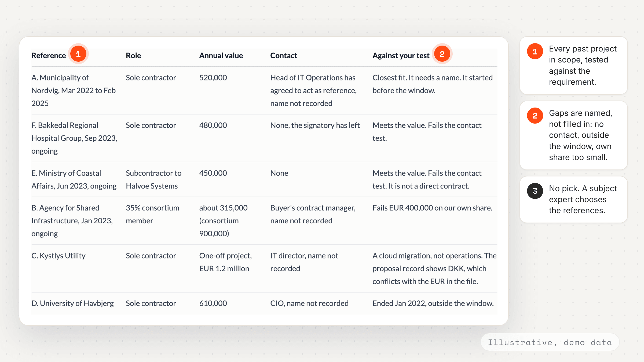Screen dimensions: 644x362
Task: Click Subcontractor to Halvoe Systems role
Action: coord(154,179)
